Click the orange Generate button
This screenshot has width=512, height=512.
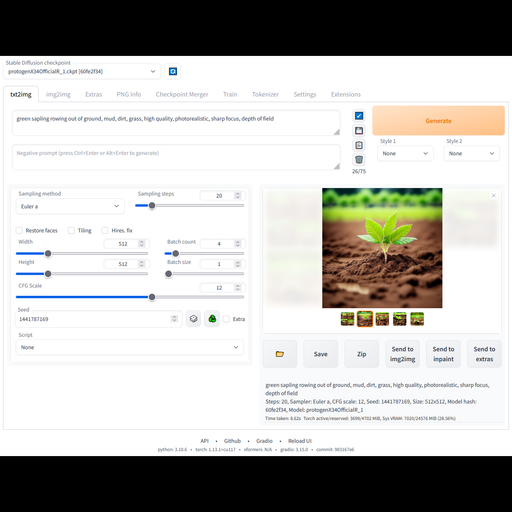click(438, 121)
